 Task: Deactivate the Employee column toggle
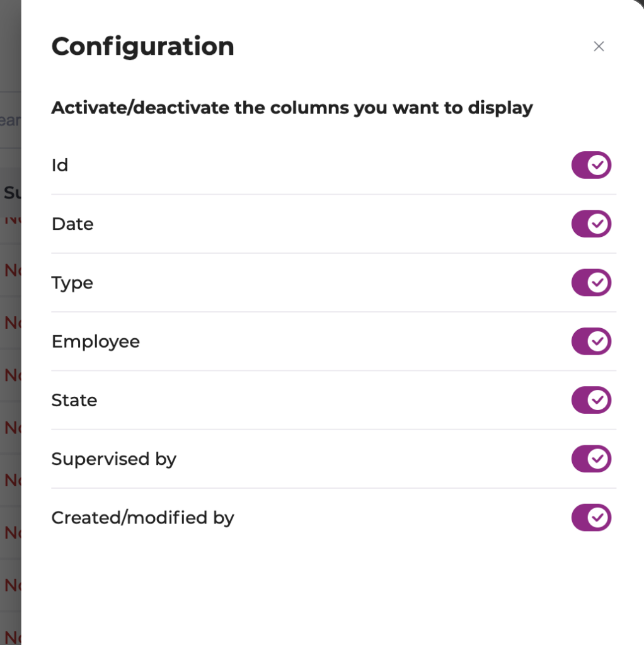tap(591, 341)
